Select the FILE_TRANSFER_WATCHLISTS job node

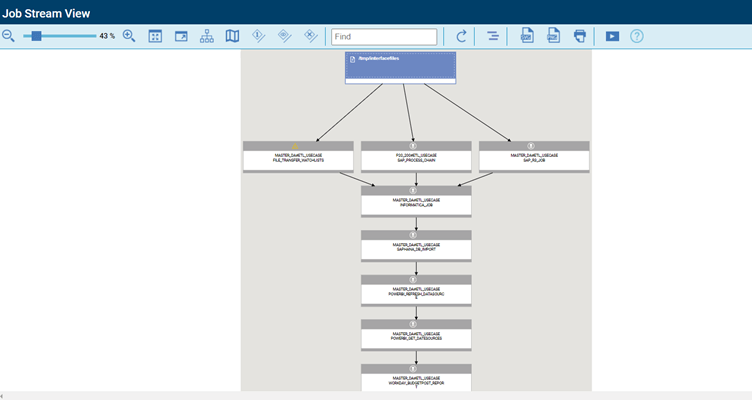click(x=298, y=157)
